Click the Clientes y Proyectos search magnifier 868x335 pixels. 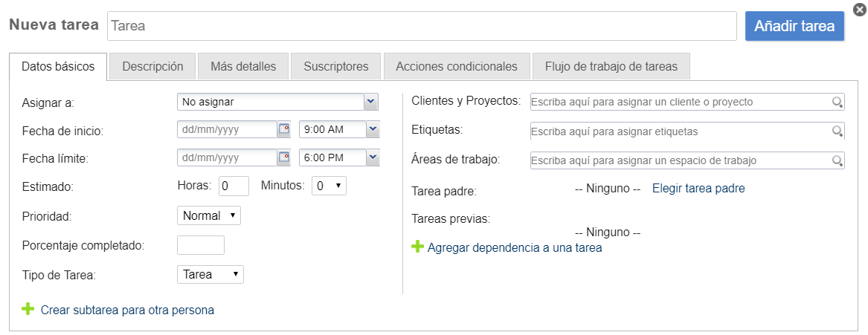pos(837,102)
